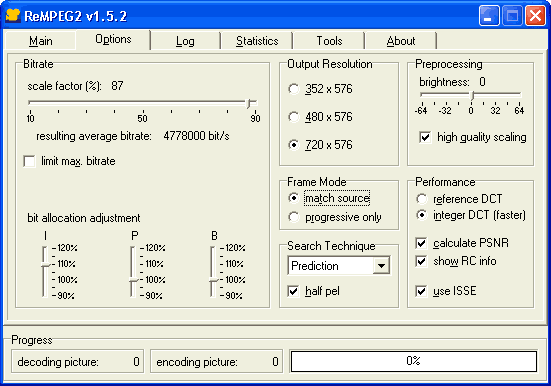Click the brightness slider handle
Screen dimensions: 551x386
[x=473, y=95]
